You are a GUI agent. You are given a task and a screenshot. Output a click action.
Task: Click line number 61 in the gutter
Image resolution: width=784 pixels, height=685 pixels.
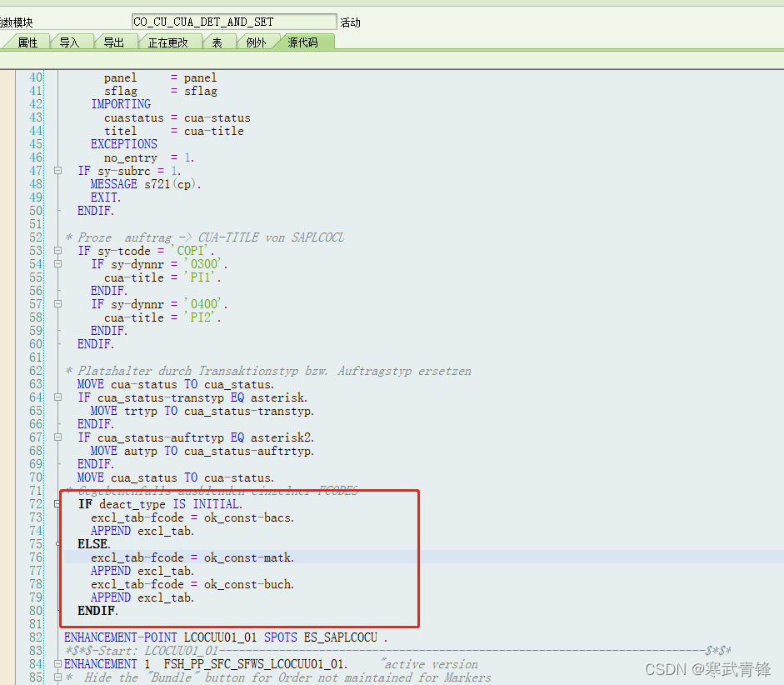point(36,357)
